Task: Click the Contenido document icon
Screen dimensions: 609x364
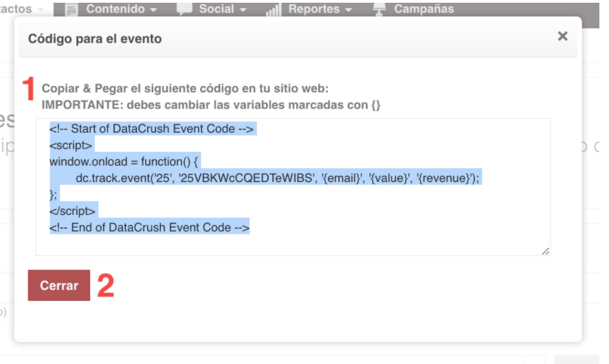Action: [71, 10]
